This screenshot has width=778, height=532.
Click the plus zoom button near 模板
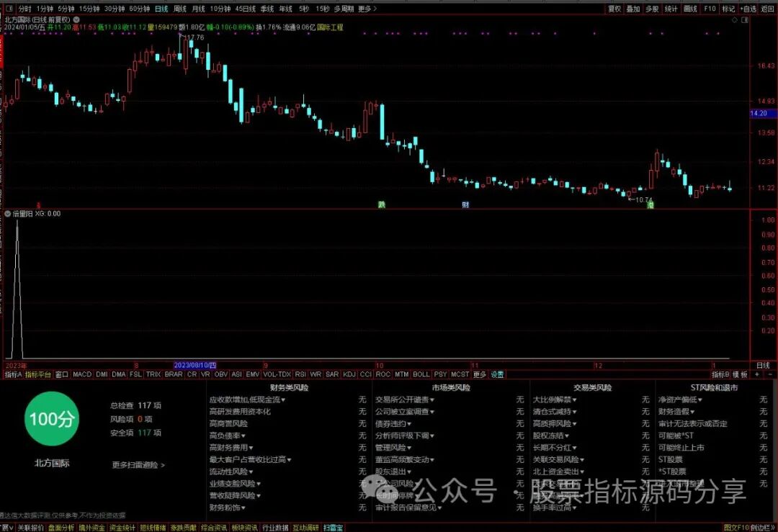pyautogui.click(x=756, y=374)
